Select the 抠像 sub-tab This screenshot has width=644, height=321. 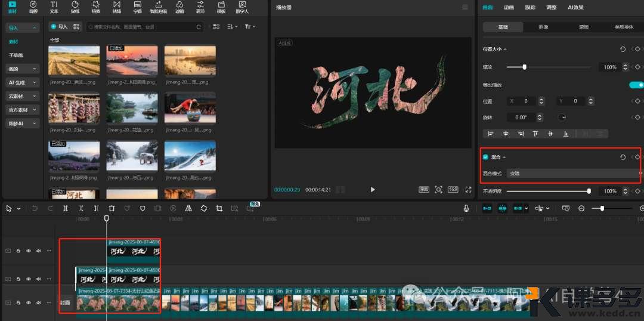[x=543, y=27]
